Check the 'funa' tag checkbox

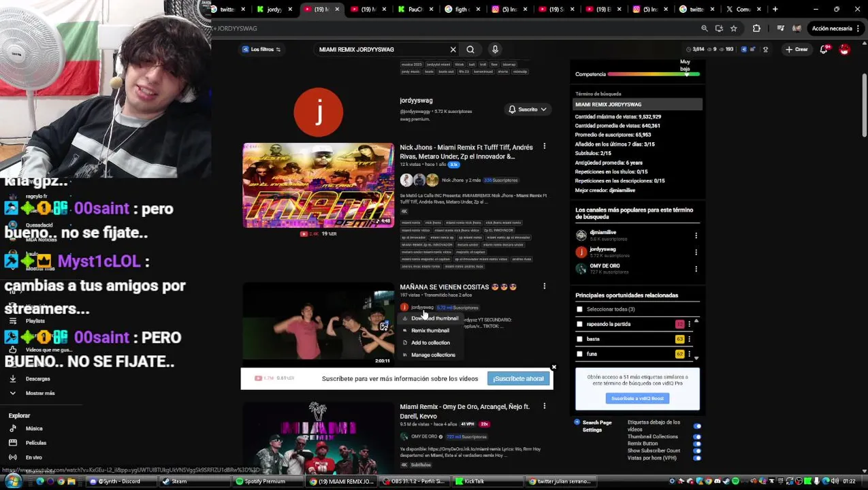coord(579,354)
